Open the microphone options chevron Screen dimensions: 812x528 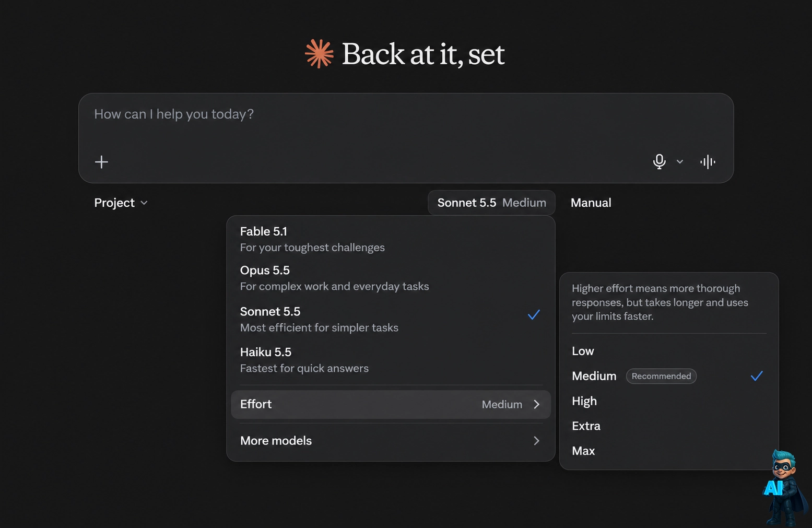pyautogui.click(x=680, y=162)
